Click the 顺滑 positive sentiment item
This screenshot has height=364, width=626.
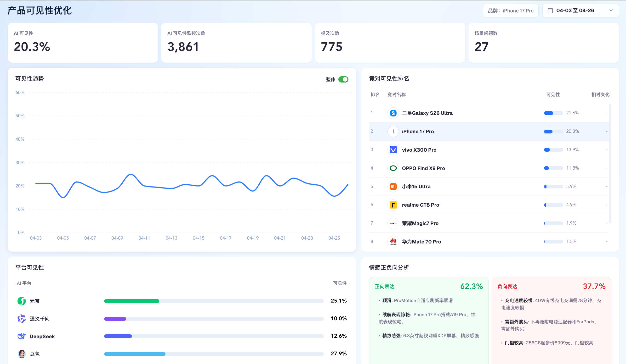point(415,300)
